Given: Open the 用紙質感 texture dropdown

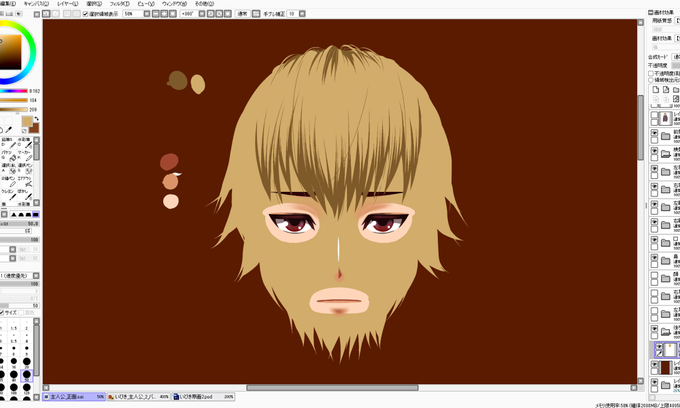Looking at the screenshot, I should 677,20.
